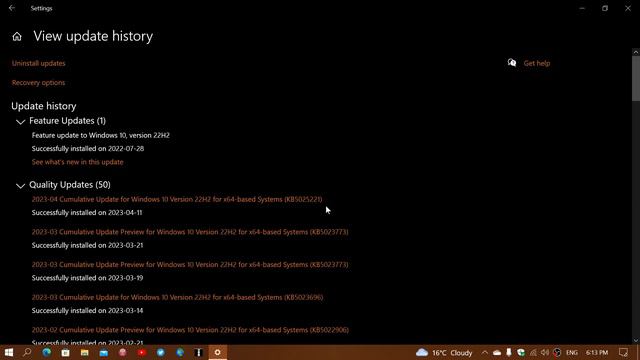Collapse Quality Updates (50) section
This screenshot has width=640, height=360.
tap(20, 185)
